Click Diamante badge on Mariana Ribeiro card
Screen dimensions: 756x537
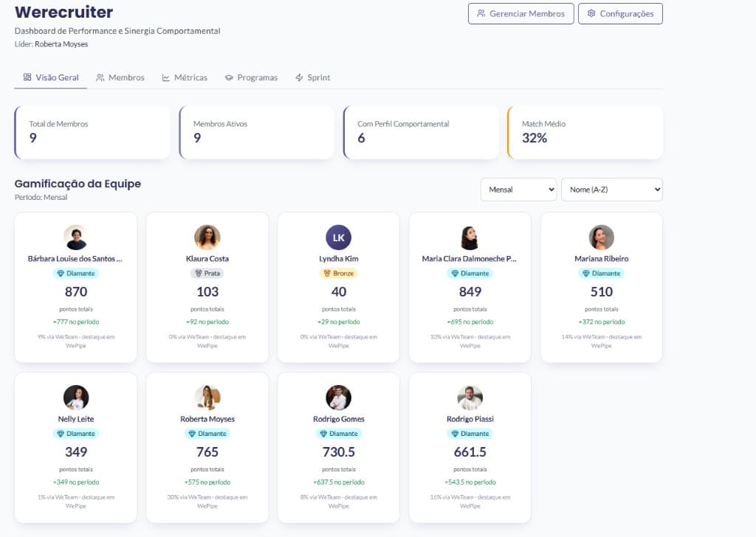click(601, 274)
